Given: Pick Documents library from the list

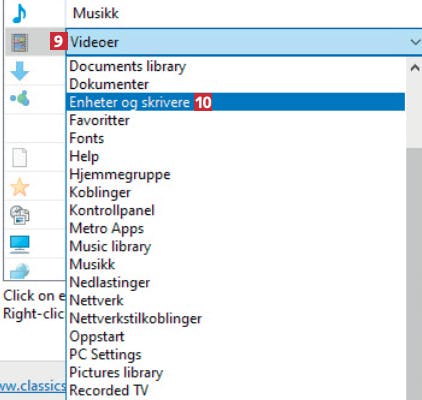Looking at the screenshot, I should pos(127,66).
